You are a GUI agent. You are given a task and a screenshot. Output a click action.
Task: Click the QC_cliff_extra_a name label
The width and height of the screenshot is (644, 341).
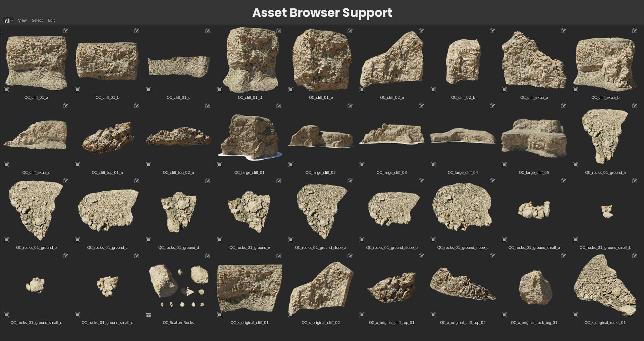click(534, 98)
